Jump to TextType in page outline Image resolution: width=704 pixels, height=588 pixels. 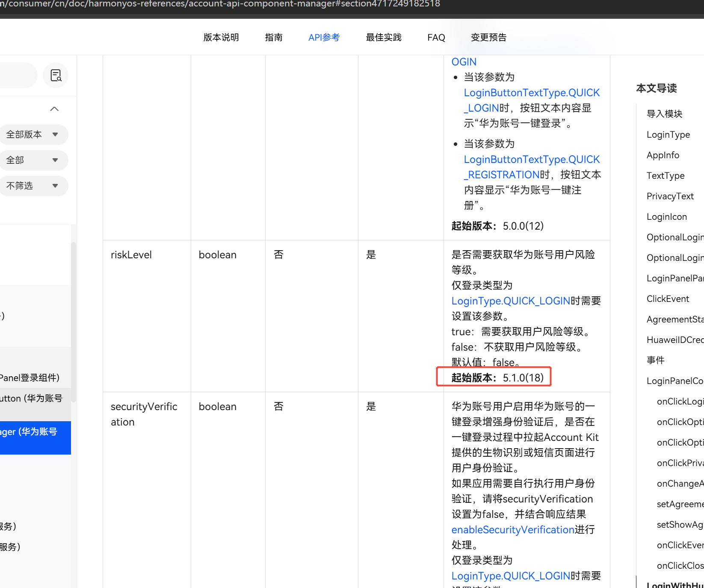[x=666, y=176]
